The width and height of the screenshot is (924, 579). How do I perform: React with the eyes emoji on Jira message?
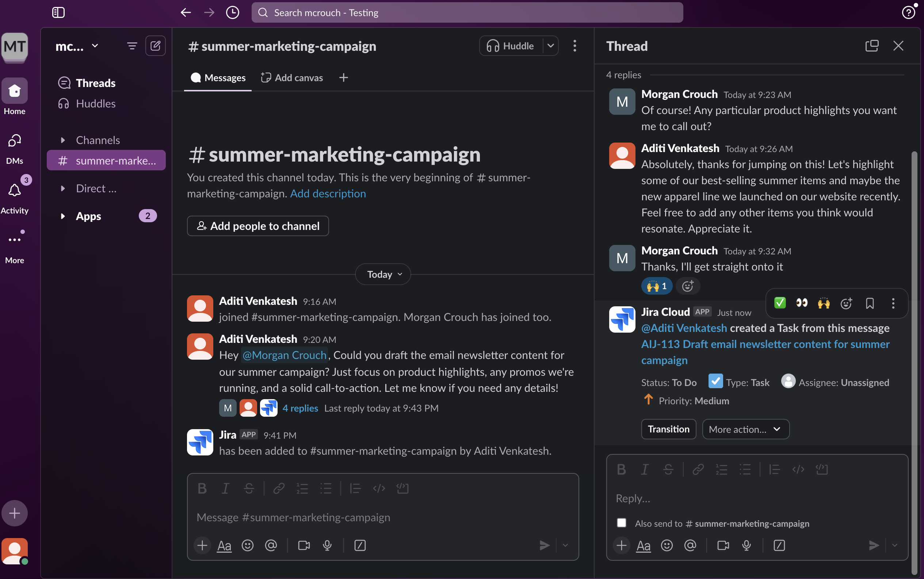coord(802,303)
